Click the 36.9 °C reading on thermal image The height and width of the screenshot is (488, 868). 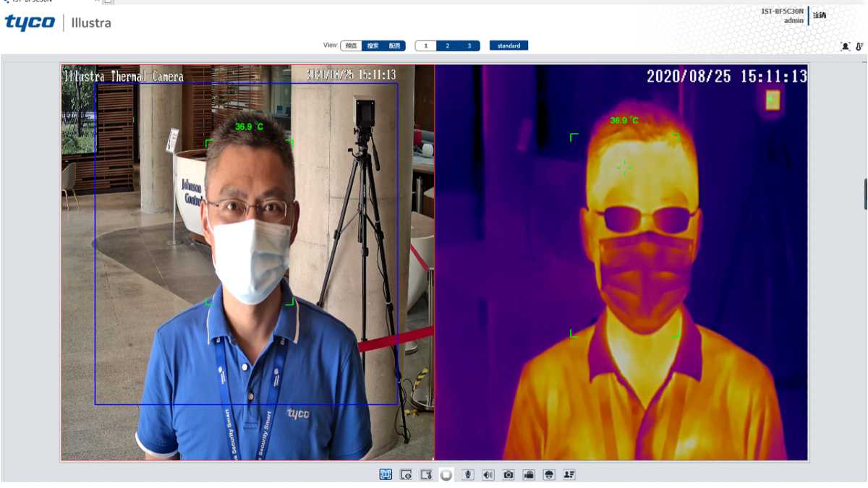[x=624, y=120]
